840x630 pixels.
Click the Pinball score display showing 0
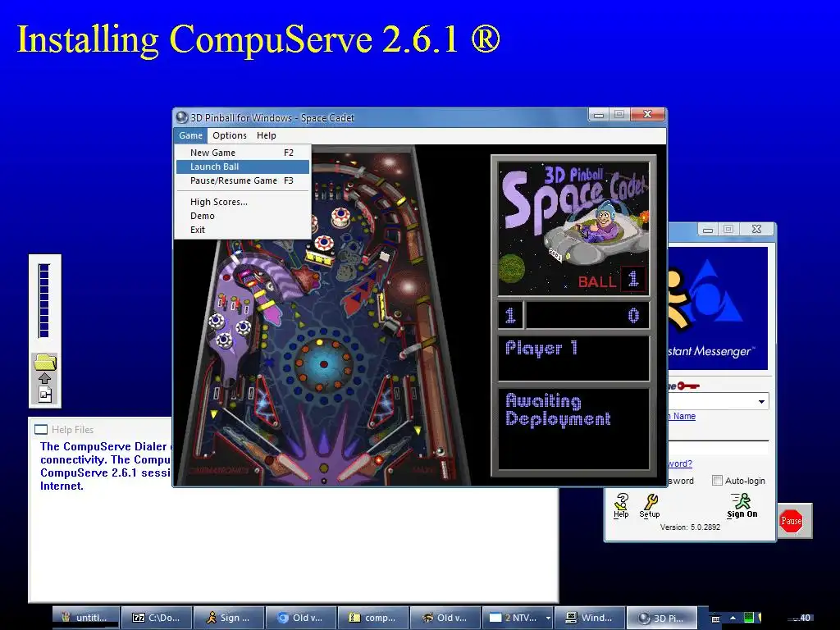587,315
